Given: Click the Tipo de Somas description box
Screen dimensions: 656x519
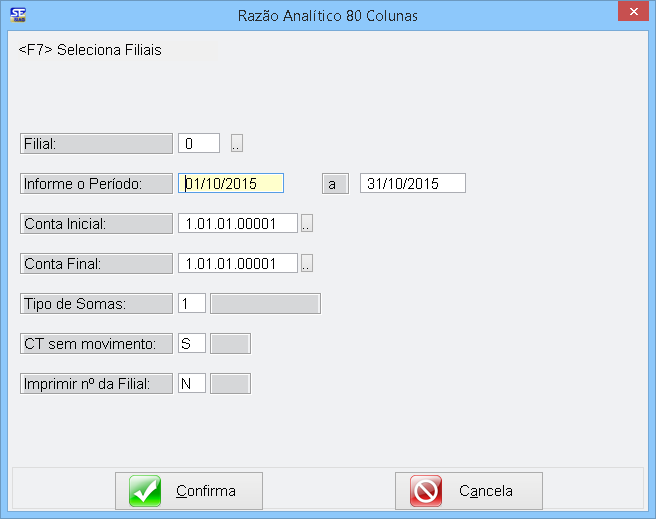Looking at the screenshot, I should 265,304.
